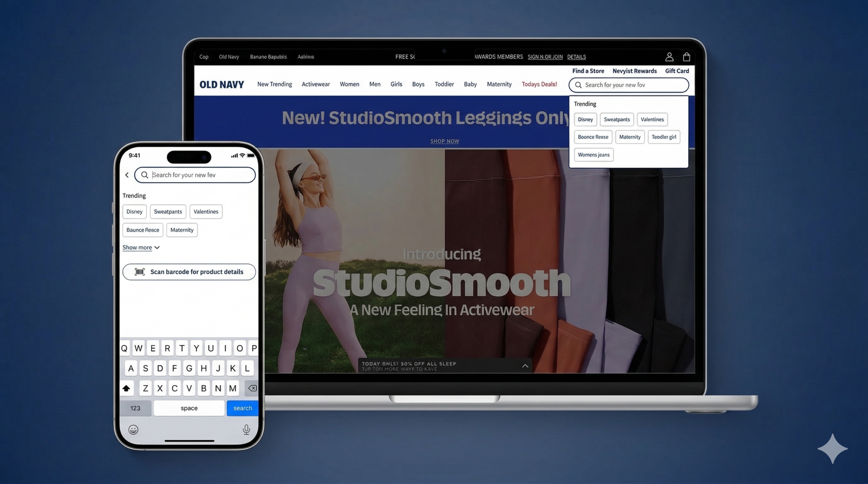Switch keyboard to 123 numbers
The image size is (868, 484).
[135, 408]
